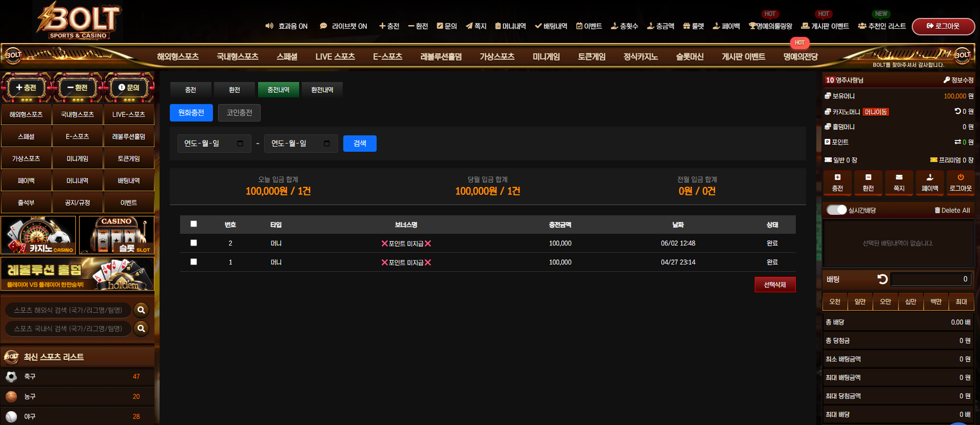Click the 카지노 CASINO banner thumbnail
The image size is (980, 425).
pyautogui.click(x=38, y=235)
